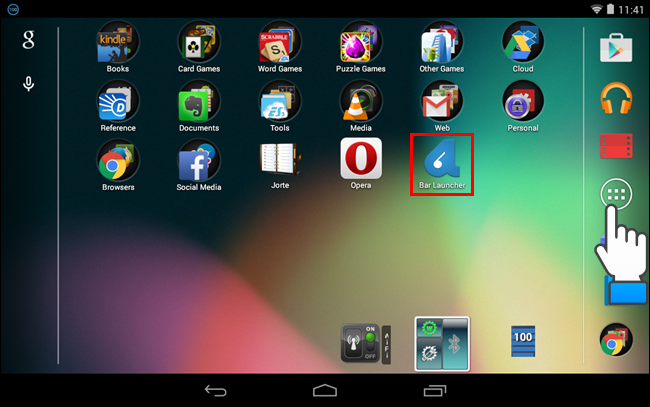Tap the Back navigation button
Image resolution: width=650 pixels, height=407 pixels.
(x=216, y=390)
